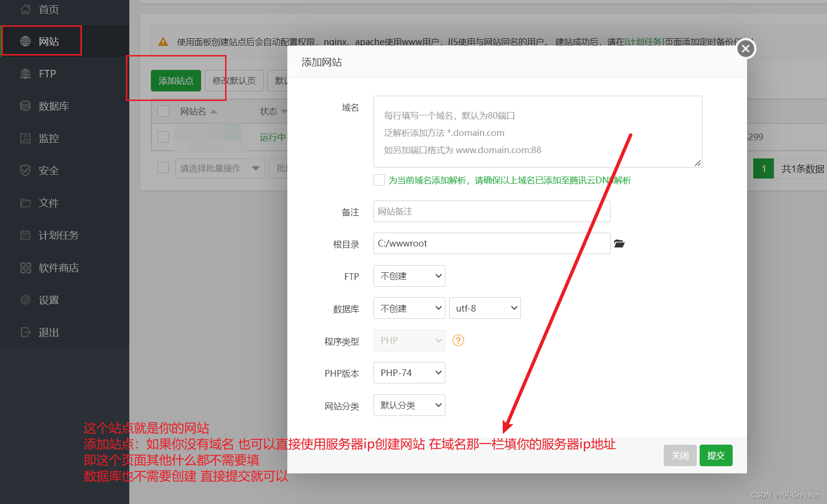Select 退出 menu entry
This screenshot has width=827, height=504.
(49, 332)
